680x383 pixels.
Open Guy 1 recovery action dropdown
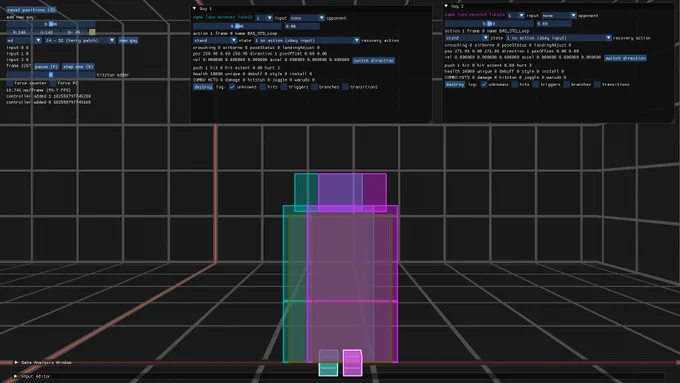click(x=307, y=40)
